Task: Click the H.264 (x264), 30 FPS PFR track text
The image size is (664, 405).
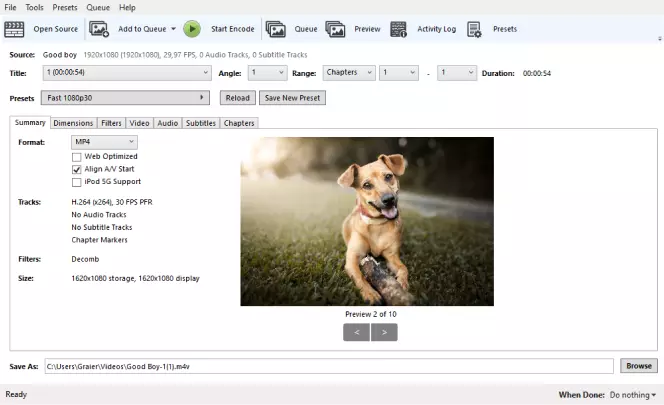Action: (x=112, y=202)
